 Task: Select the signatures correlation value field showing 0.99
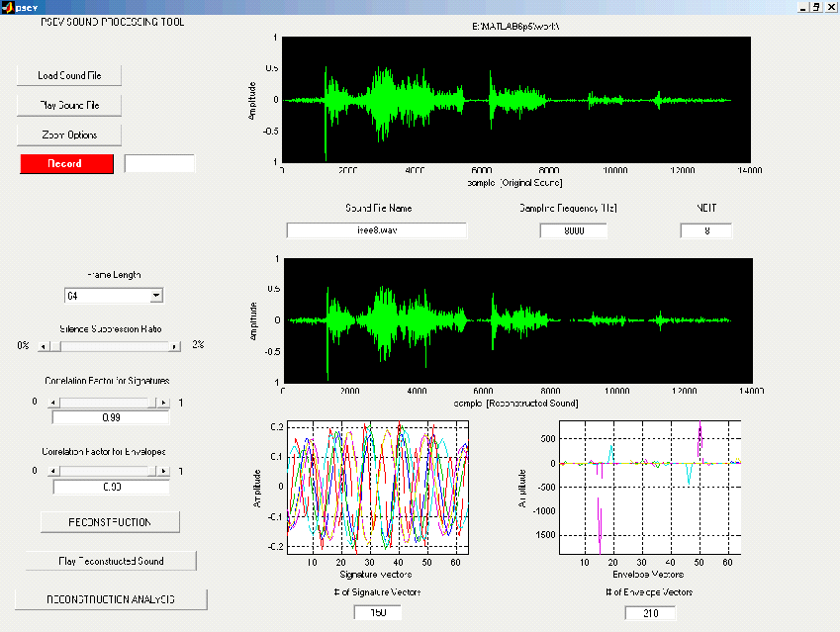coord(111,418)
